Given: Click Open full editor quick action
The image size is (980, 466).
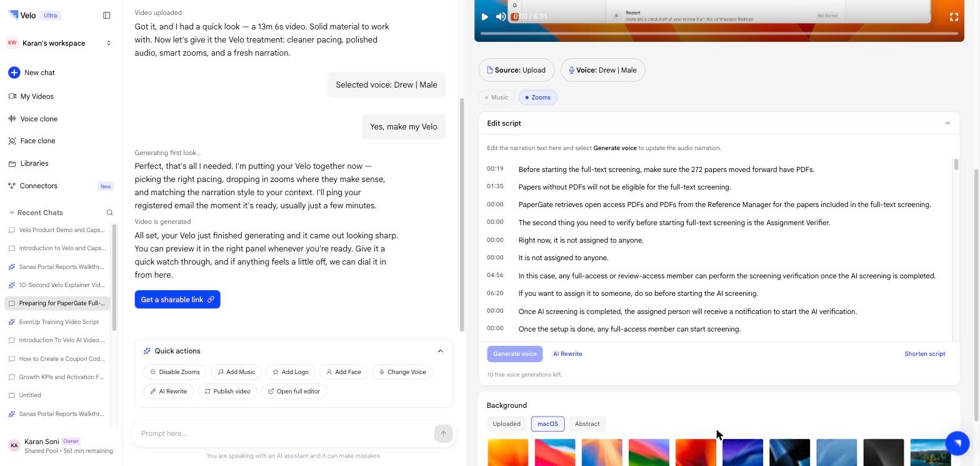Looking at the screenshot, I should point(294,392).
